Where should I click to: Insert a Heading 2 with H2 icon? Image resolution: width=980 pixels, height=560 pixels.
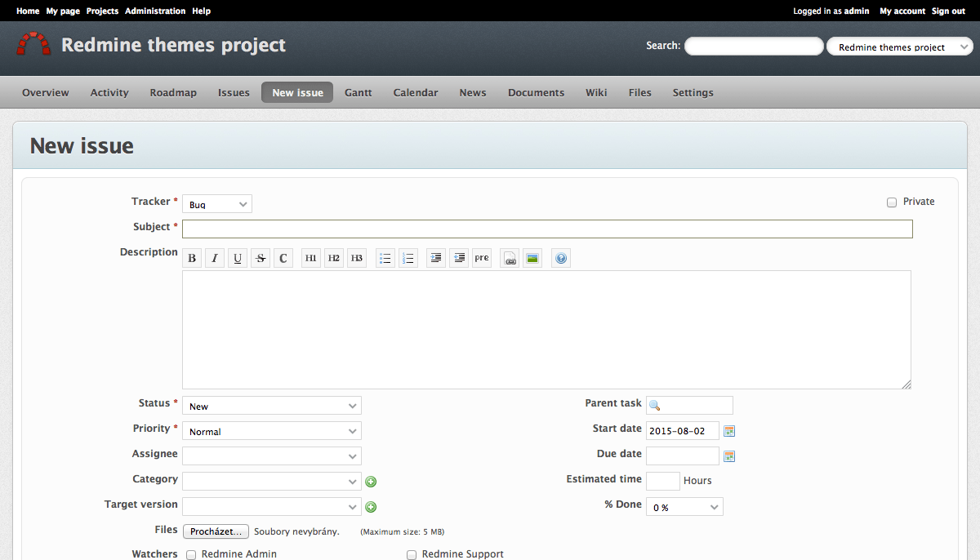(x=334, y=259)
